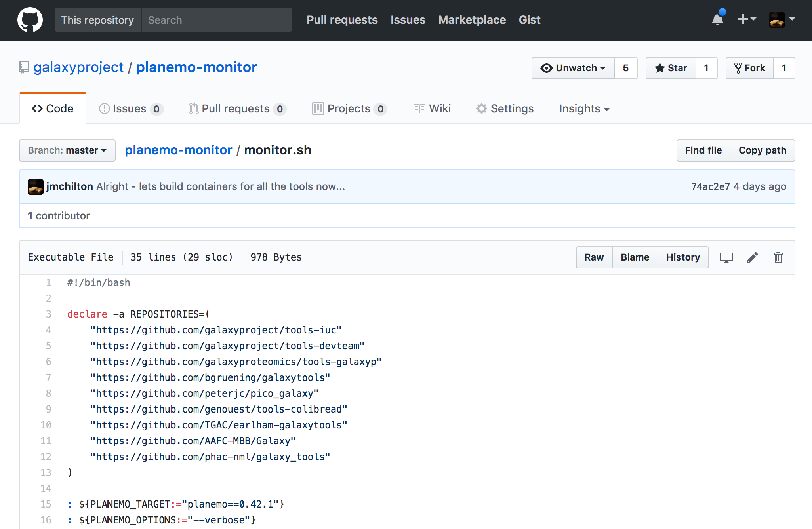Toggle Unwatch for this repository
This screenshot has width=812, height=529.
(x=573, y=68)
